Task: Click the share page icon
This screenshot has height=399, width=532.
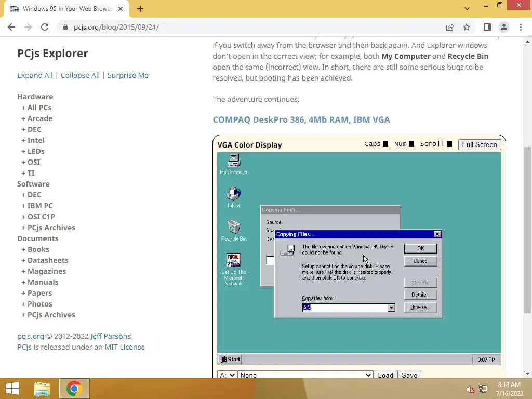Action: [x=450, y=27]
